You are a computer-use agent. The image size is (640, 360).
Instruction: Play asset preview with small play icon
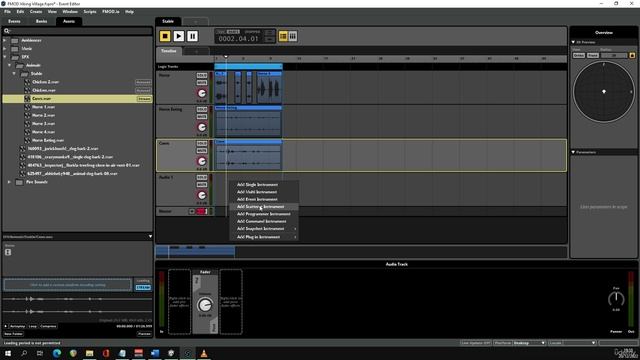[x=6, y=327]
